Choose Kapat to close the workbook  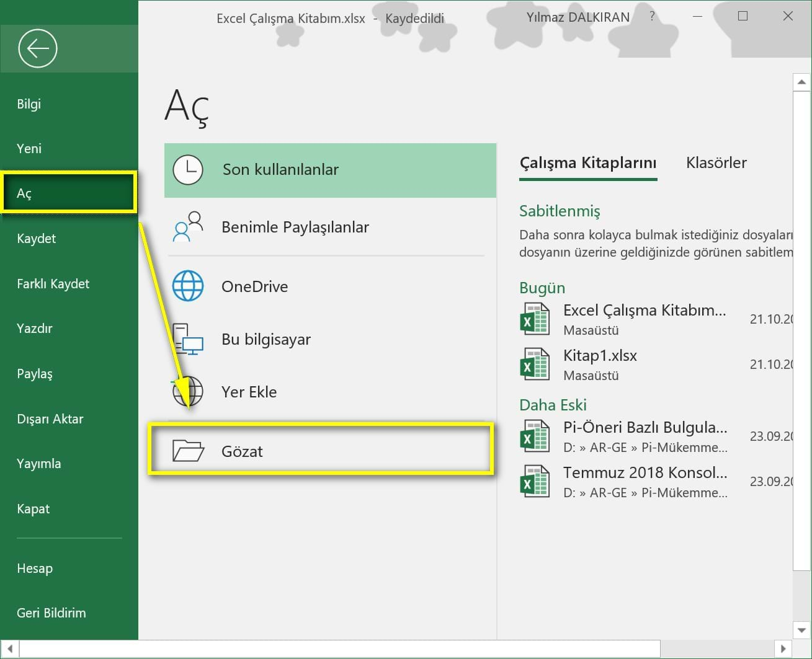point(69,509)
